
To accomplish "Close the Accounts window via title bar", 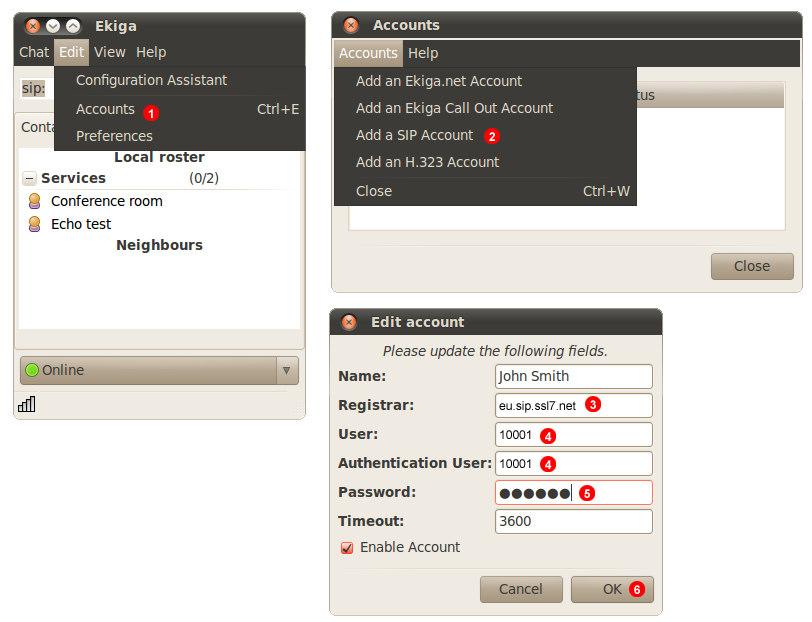I will point(351,25).
